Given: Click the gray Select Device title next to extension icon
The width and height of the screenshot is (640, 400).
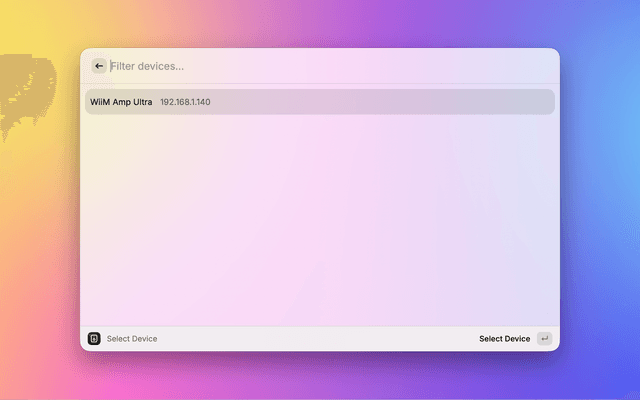Looking at the screenshot, I should (132, 339).
